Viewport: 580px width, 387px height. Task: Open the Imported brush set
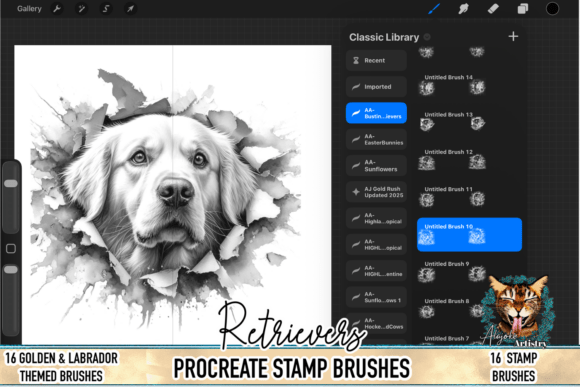click(x=376, y=87)
